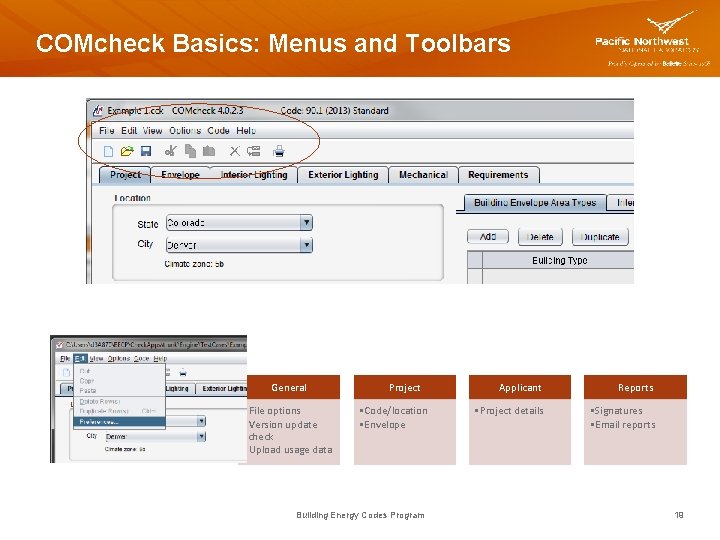
Task: Click State combo box showing Colorado
Action: tap(239, 223)
